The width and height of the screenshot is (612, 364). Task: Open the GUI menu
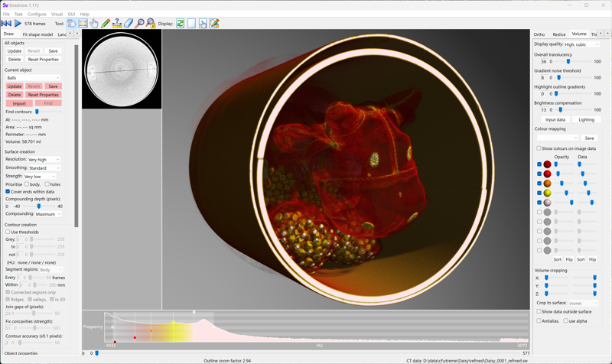(x=71, y=14)
